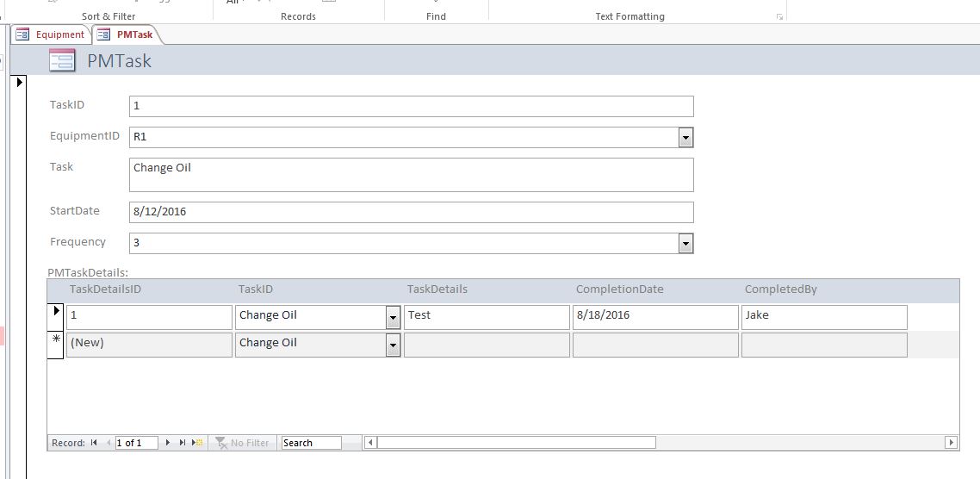Click the CompletedBy cell showing Jake

coord(824,317)
